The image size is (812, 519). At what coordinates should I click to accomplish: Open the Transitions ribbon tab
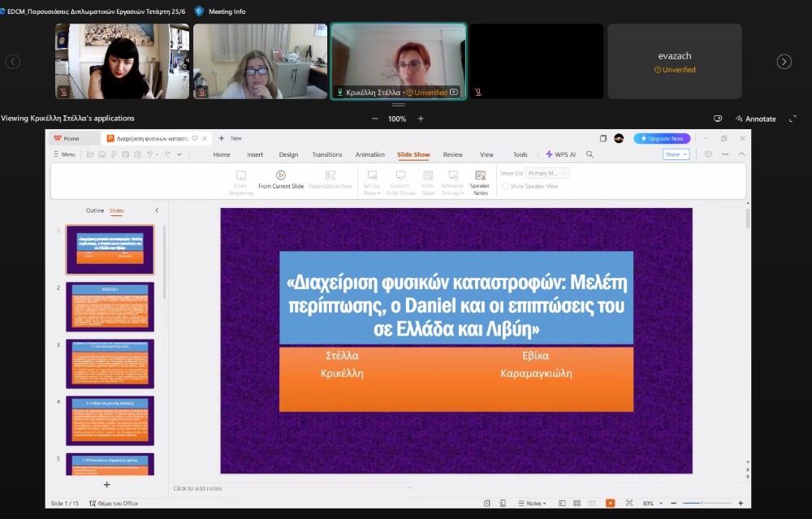(327, 154)
